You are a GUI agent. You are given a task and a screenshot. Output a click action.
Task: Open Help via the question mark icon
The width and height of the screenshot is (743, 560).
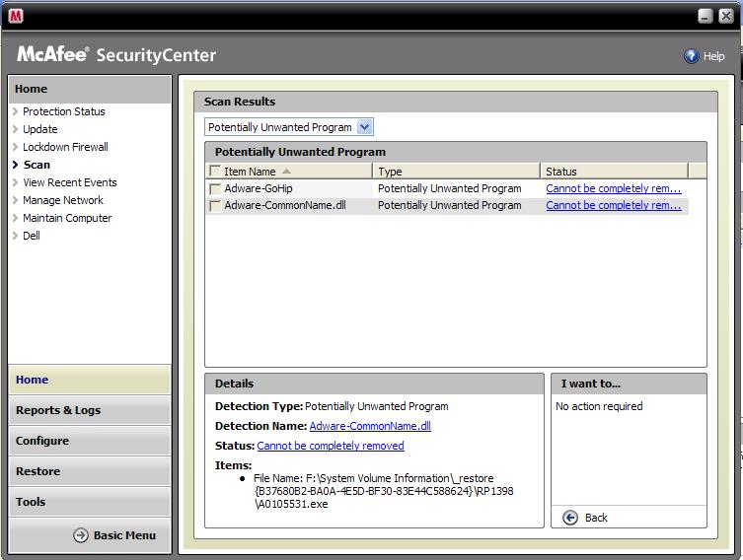point(691,56)
